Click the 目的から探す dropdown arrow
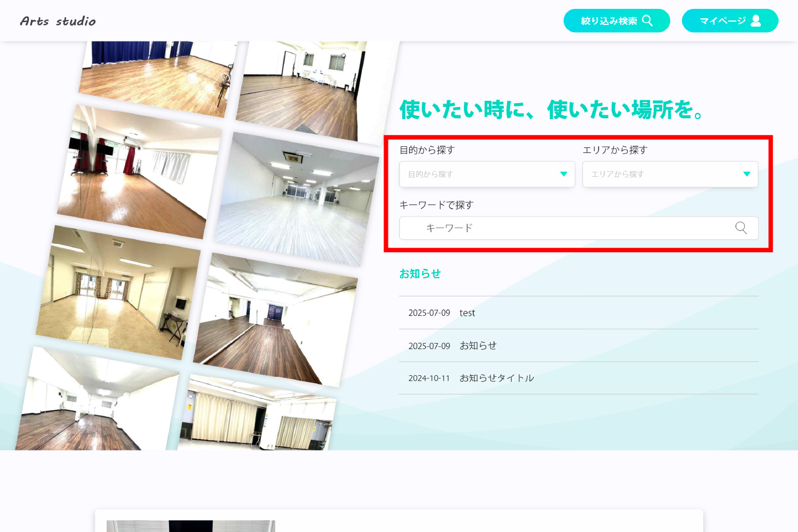The image size is (798, 532). (x=564, y=174)
